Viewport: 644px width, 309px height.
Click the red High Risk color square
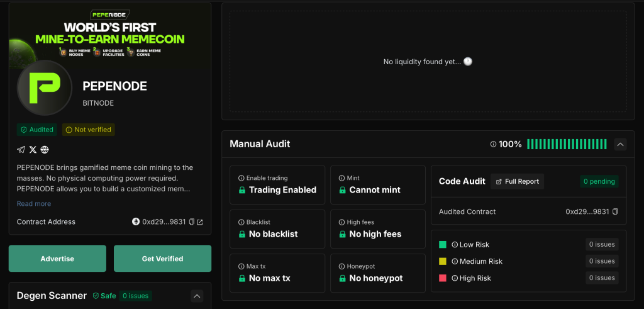(443, 278)
